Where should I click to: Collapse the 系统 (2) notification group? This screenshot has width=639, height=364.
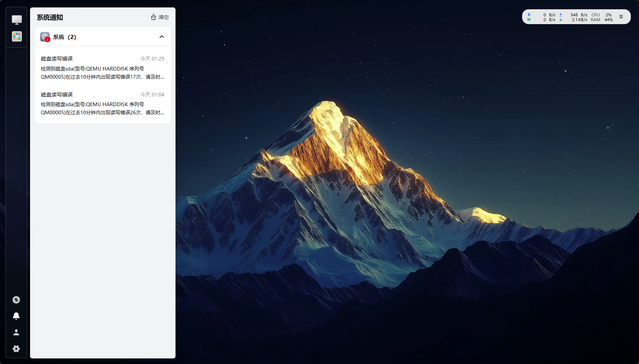click(x=162, y=37)
